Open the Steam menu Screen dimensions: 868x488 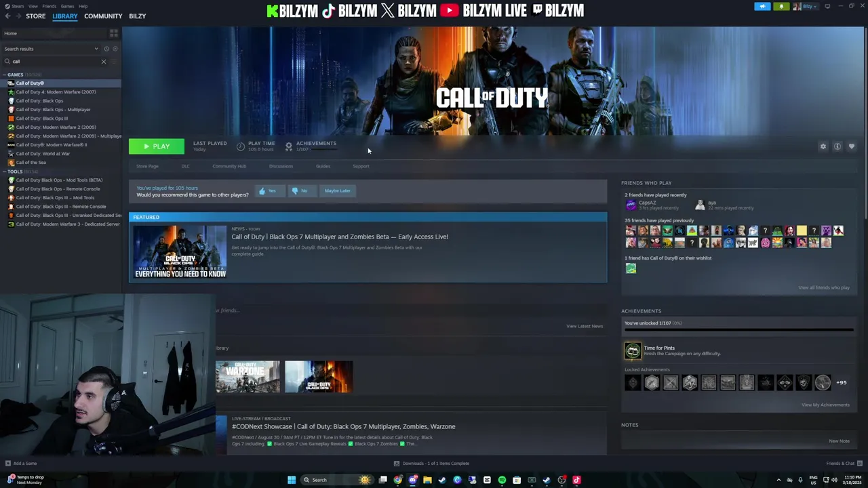click(x=17, y=6)
